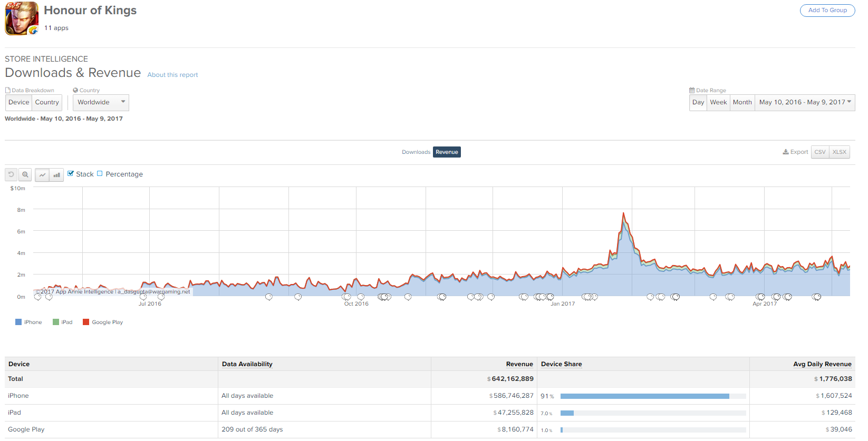This screenshot has width=868, height=441.
Task: Click the Add To Group button
Action: pos(827,10)
